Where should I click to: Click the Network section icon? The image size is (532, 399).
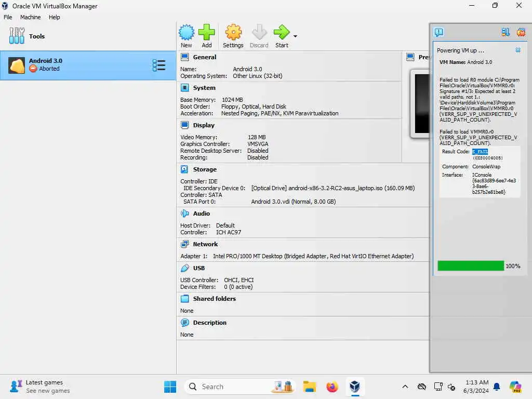click(184, 244)
